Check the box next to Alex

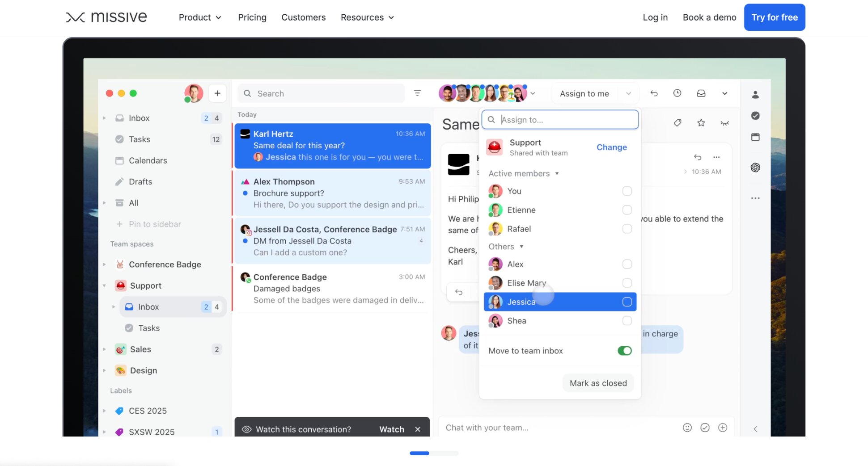(627, 264)
